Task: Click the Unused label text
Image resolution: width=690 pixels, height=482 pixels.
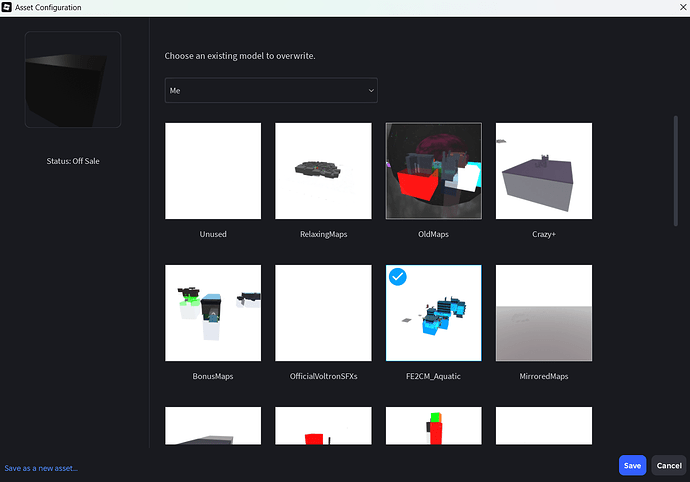Action: [213, 234]
